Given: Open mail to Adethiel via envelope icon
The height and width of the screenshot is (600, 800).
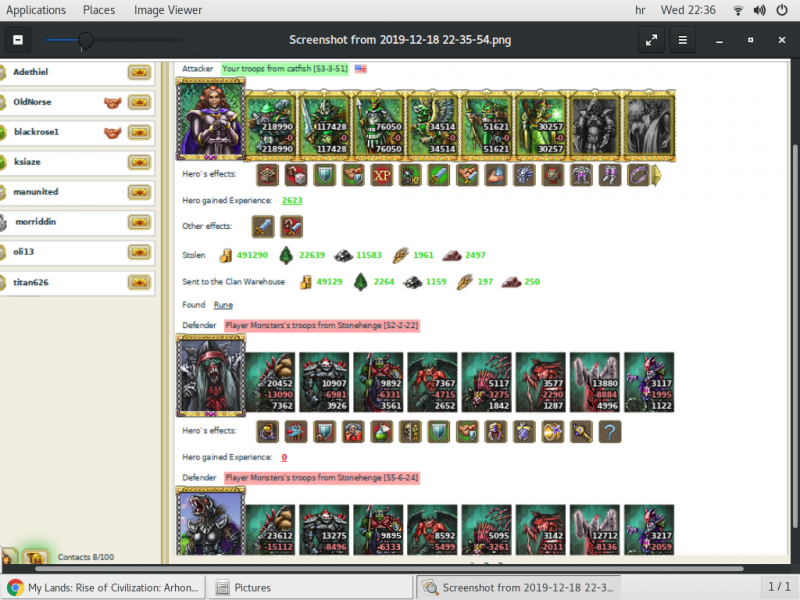Looking at the screenshot, I should point(140,72).
